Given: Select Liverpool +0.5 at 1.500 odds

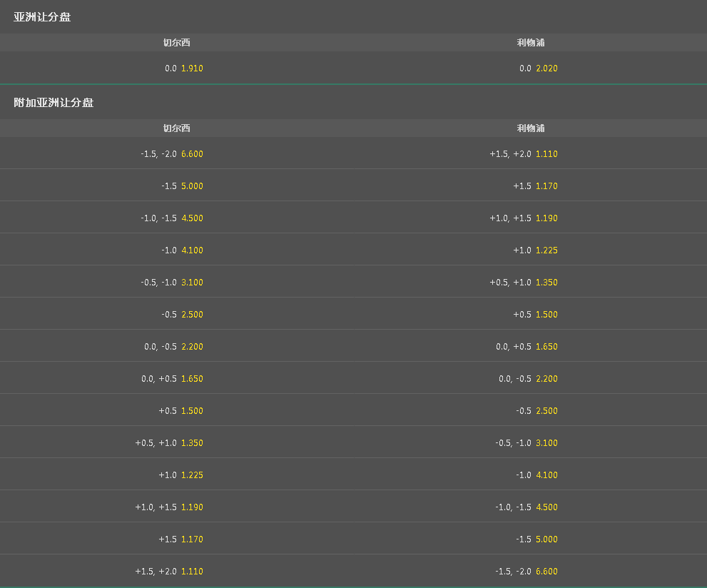Looking at the screenshot, I should tap(534, 314).
